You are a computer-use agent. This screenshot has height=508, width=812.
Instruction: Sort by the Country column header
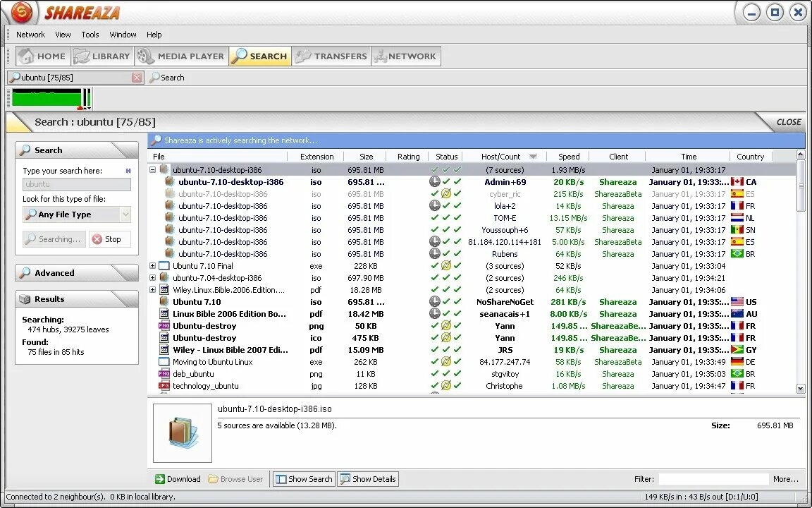(750, 157)
